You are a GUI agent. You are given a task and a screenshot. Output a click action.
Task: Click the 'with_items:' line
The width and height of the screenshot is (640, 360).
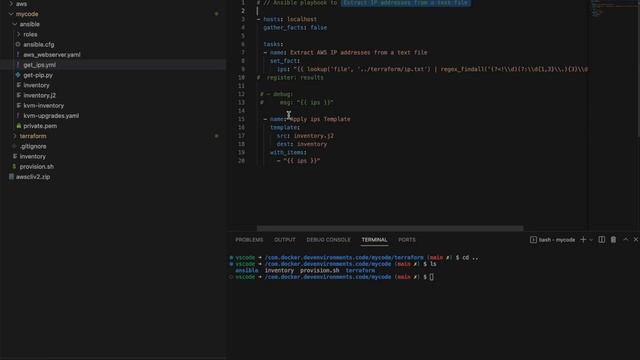(288, 153)
